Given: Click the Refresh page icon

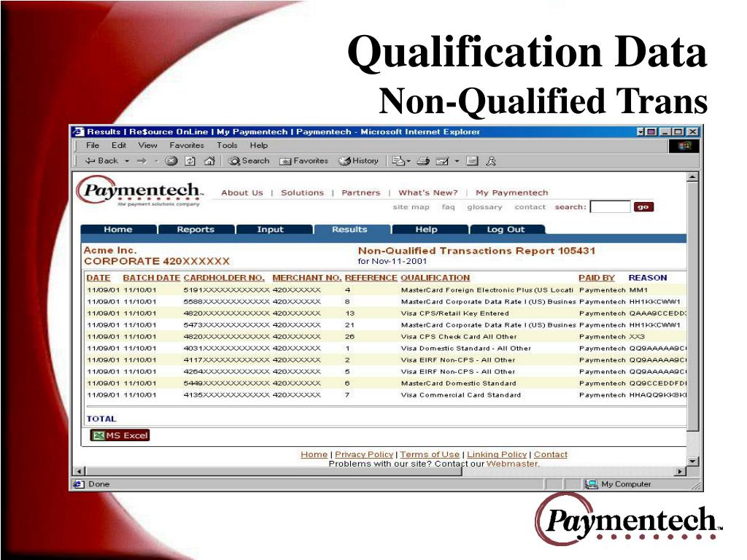Looking at the screenshot, I should [190, 161].
